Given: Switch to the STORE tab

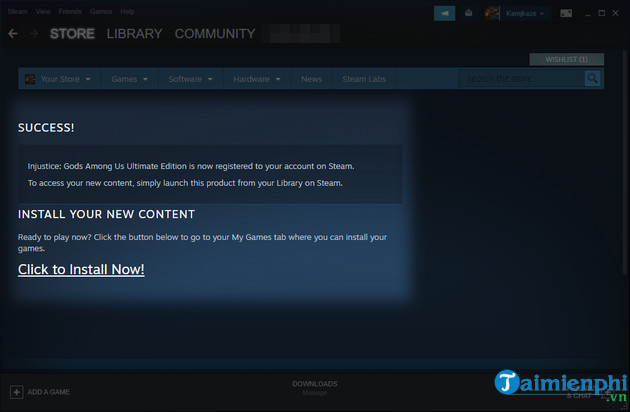Looking at the screenshot, I should click(72, 34).
